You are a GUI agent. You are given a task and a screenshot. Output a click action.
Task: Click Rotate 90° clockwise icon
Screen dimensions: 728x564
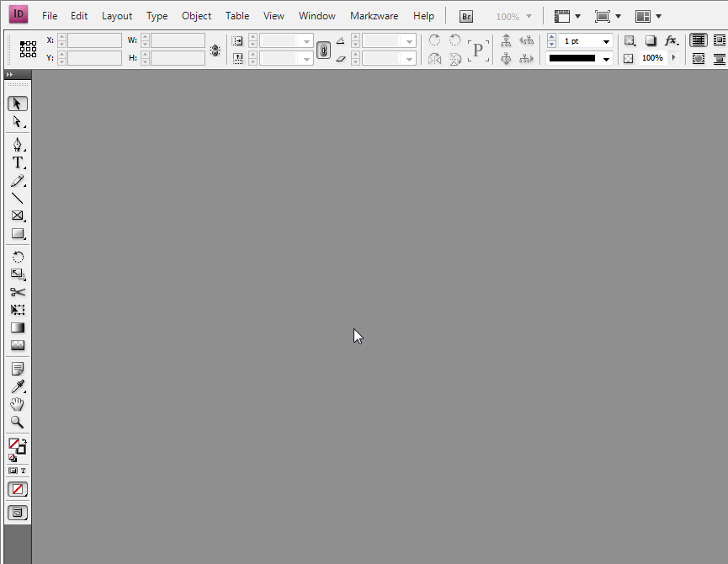pyautogui.click(x=434, y=40)
